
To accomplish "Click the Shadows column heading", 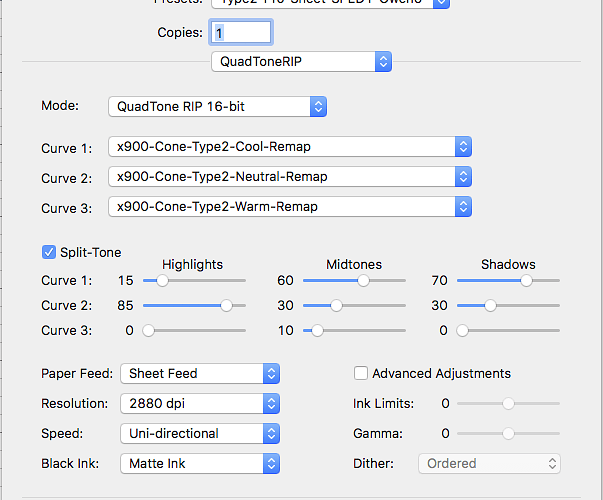I will coord(508,265).
